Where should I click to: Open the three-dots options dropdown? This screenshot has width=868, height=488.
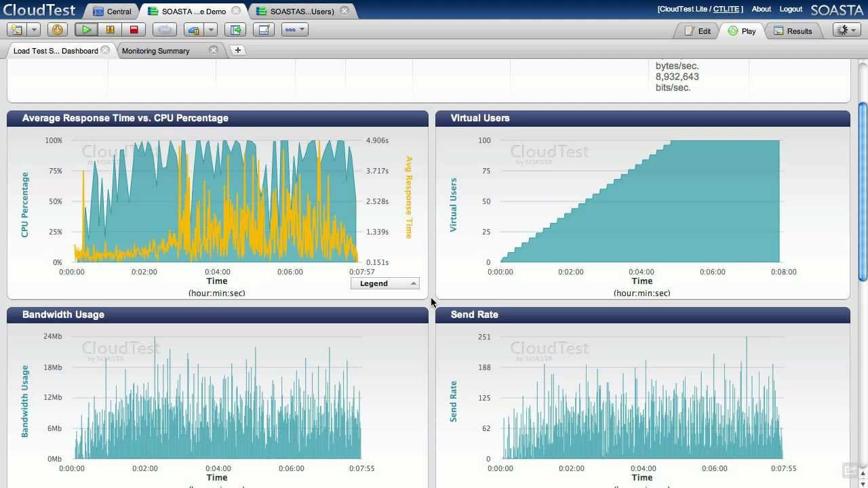point(294,30)
